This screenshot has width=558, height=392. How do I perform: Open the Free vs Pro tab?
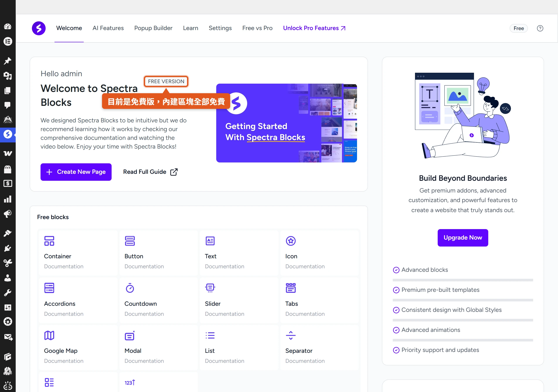point(257,28)
